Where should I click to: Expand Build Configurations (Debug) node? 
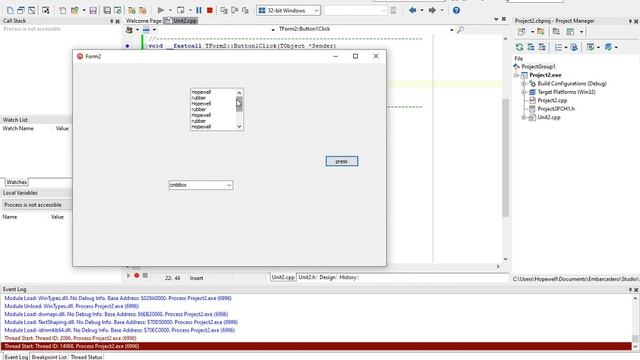[x=524, y=83]
